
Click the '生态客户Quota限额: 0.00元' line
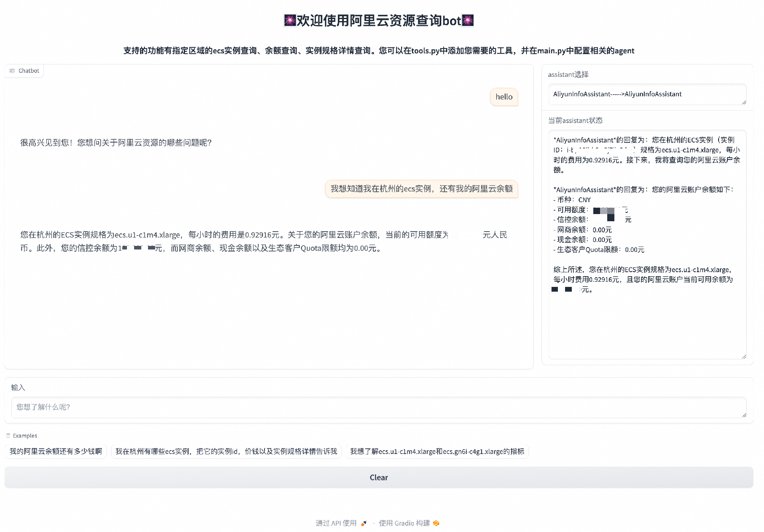pos(598,249)
